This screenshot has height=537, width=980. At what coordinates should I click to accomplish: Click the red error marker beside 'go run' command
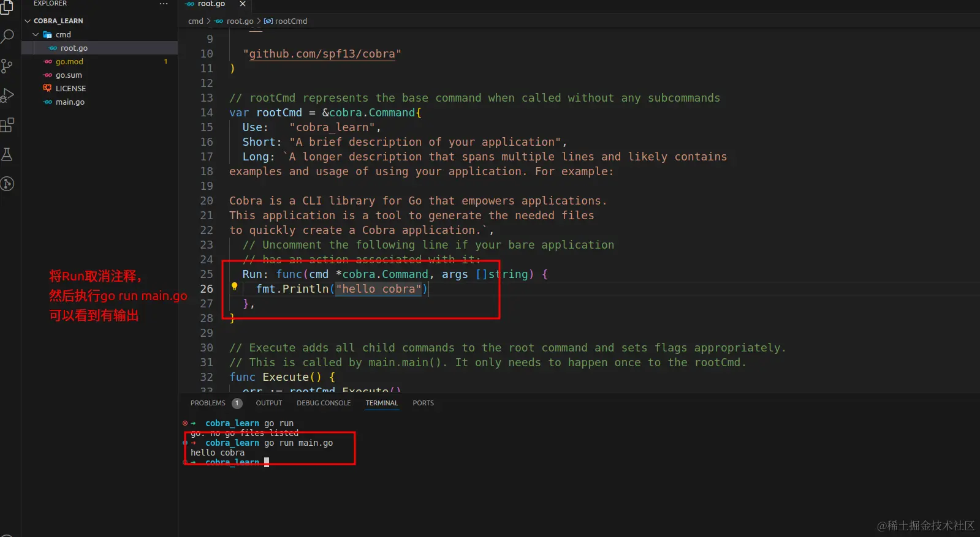[x=185, y=423]
